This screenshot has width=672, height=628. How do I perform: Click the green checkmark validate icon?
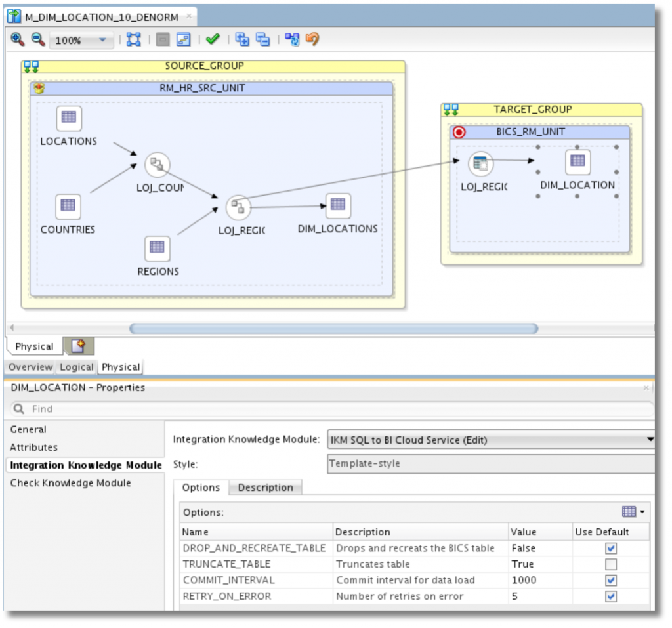click(x=213, y=39)
